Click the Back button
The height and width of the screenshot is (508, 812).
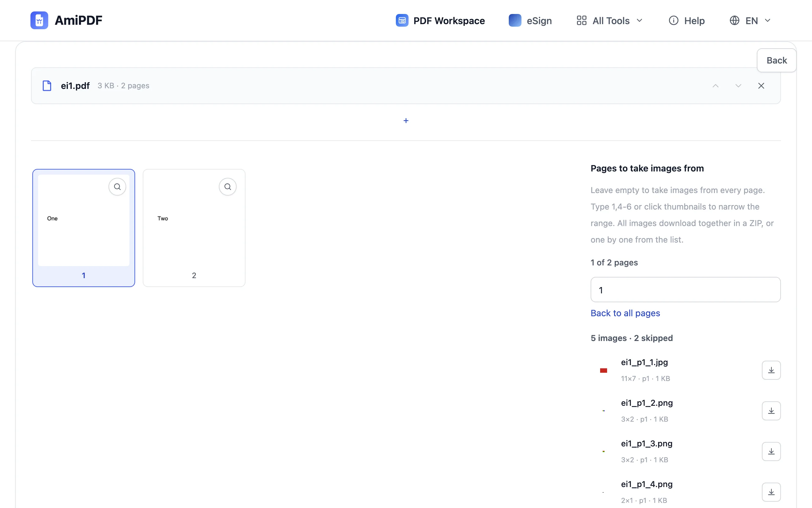(776, 60)
